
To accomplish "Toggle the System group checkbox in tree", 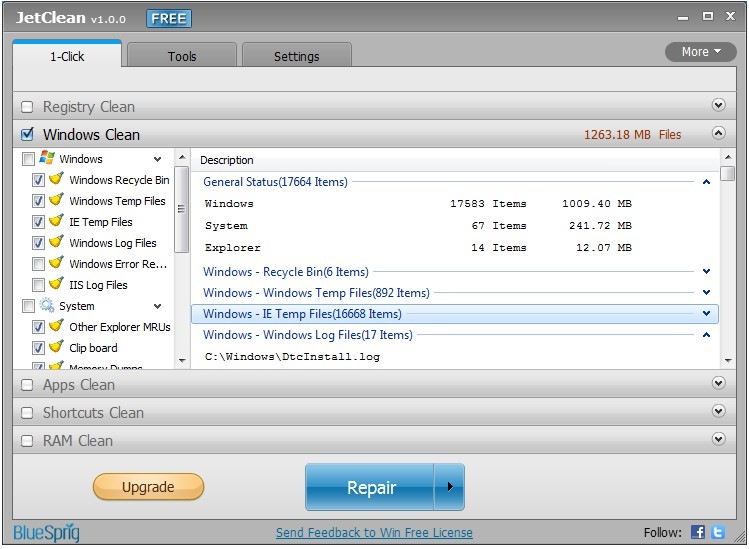I will 29,306.
